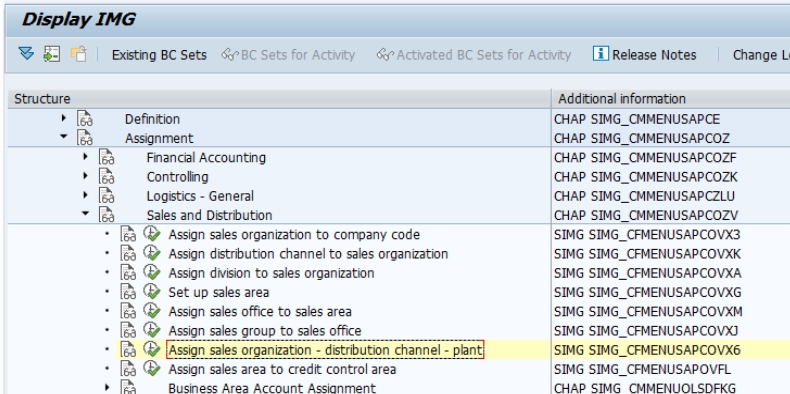The image size is (790, 394).
Task: Open documentation for Assign distribution channel to sales organization
Action: (128, 253)
